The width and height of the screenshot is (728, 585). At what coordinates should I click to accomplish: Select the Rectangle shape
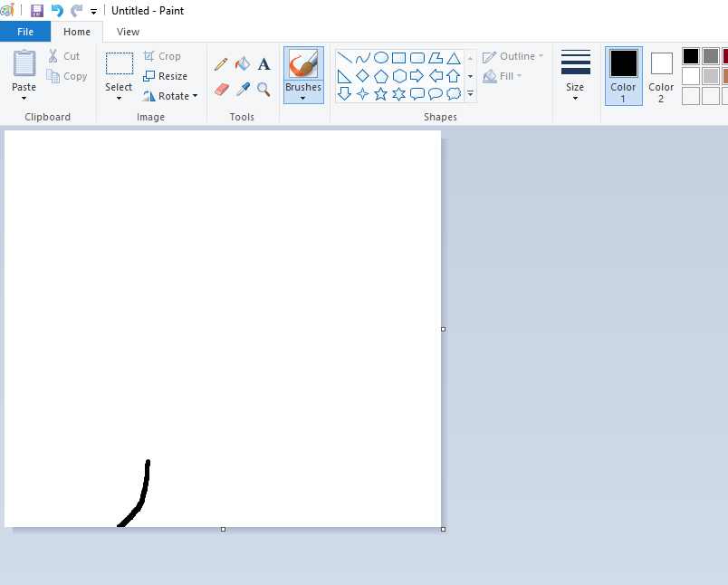coord(398,58)
